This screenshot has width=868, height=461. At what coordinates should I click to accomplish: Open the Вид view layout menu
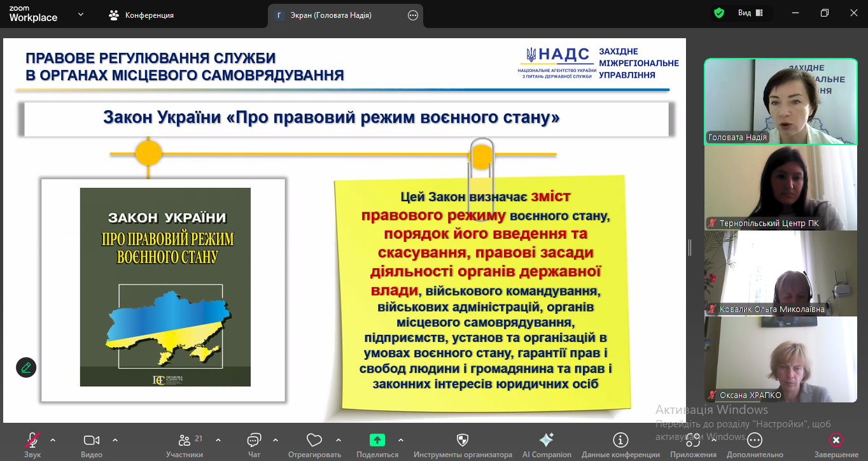tap(751, 13)
